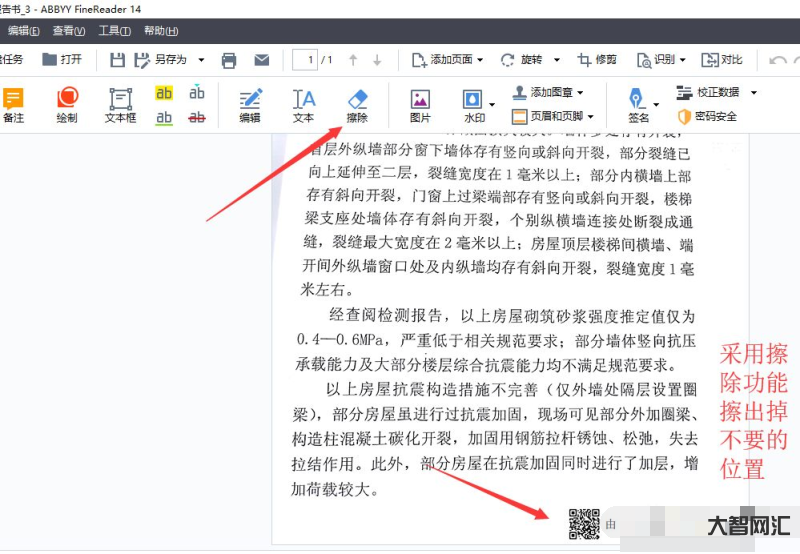The image size is (800, 554).
Task: Open the 添加页面 (Add page) dropdown
Action: pos(481,60)
